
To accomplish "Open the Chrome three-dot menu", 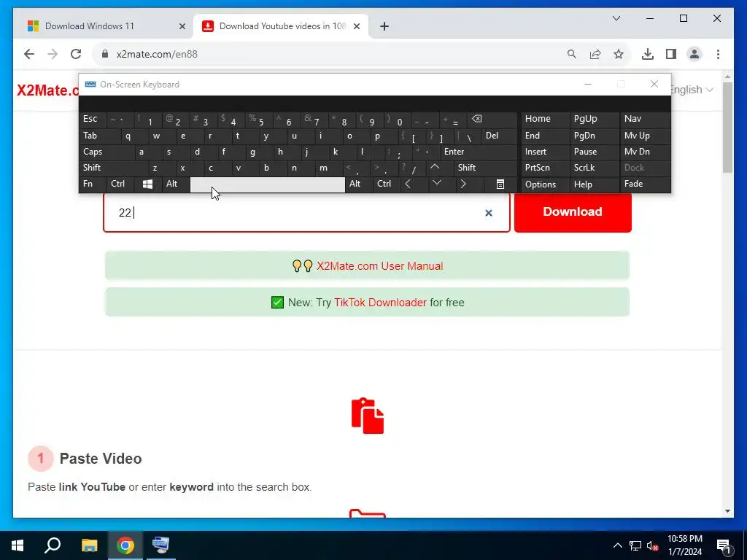I will click(x=718, y=54).
